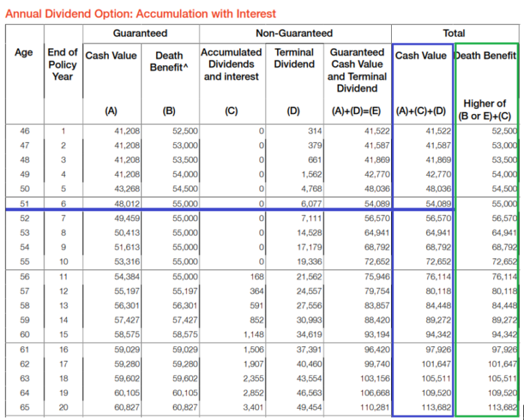The height and width of the screenshot is (420, 524).
Task: Click guaranteed cash value 48,012
Action: pos(128,203)
